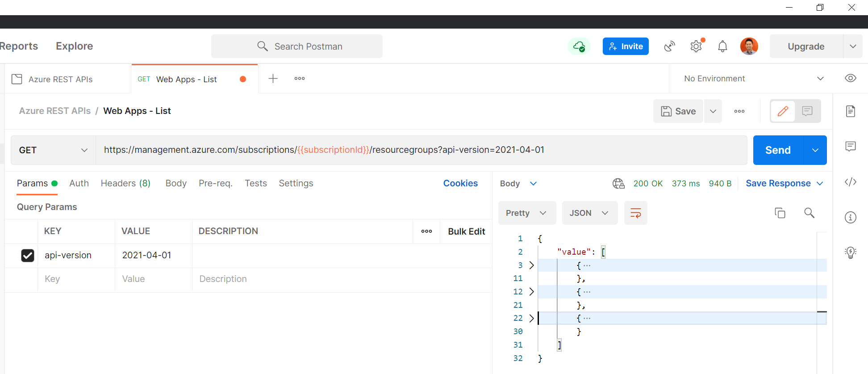The width and height of the screenshot is (868, 374).
Task: Open the more actions dots beside Save
Action: coord(739,111)
